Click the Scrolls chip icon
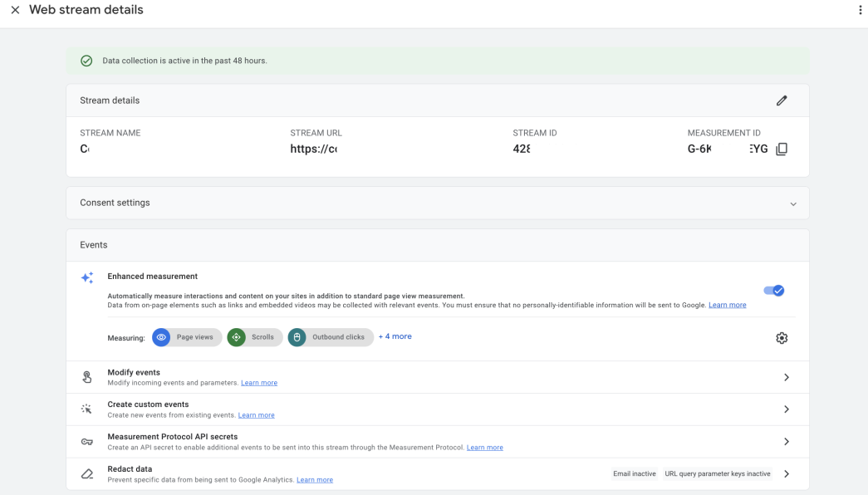Image resolution: width=868 pixels, height=495 pixels. (237, 337)
